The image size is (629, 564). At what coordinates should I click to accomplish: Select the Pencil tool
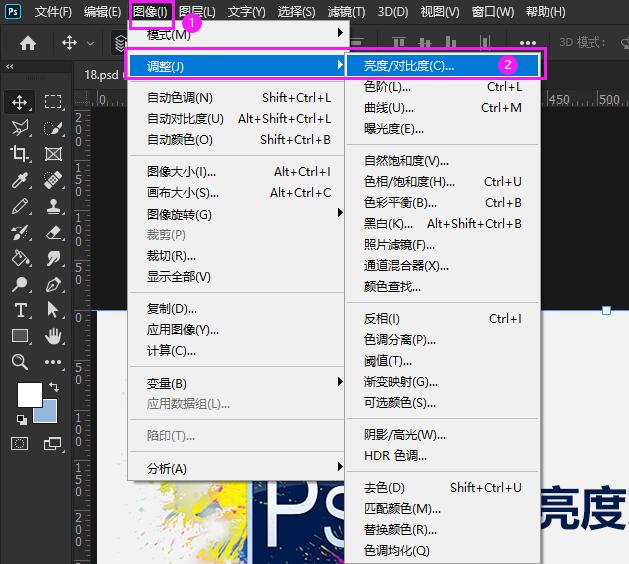(x=19, y=206)
